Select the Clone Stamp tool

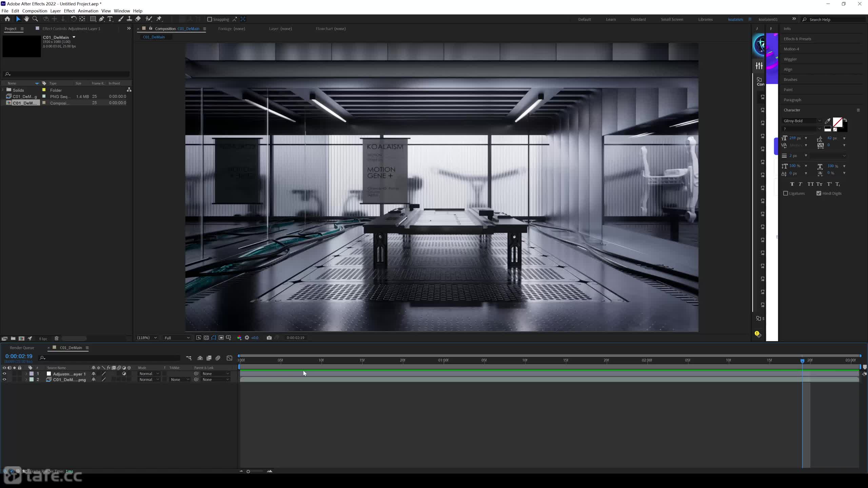pos(129,19)
